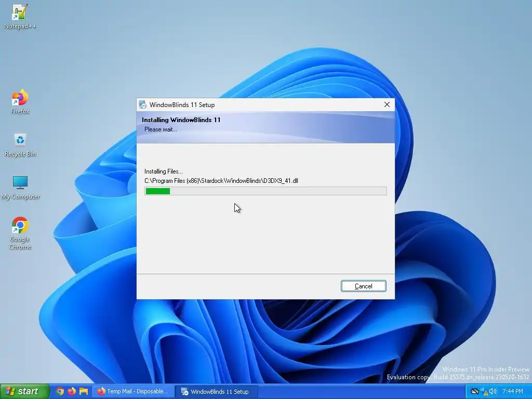532x399 pixels.
Task: Switch to WindowBlinds 11 Setup taskbar button
Action: click(217, 392)
